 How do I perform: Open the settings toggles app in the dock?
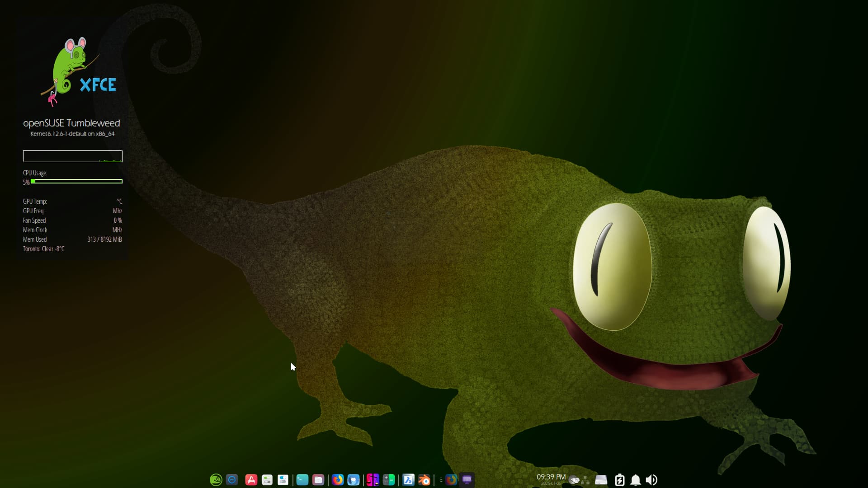click(x=267, y=480)
